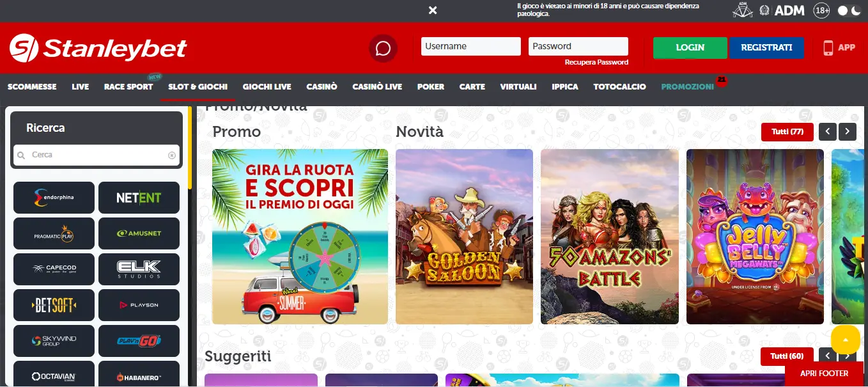Image resolution: width=868 pixels, height=387 pixels.
Task: View all 77 Novità games
Action: (787, 132)
